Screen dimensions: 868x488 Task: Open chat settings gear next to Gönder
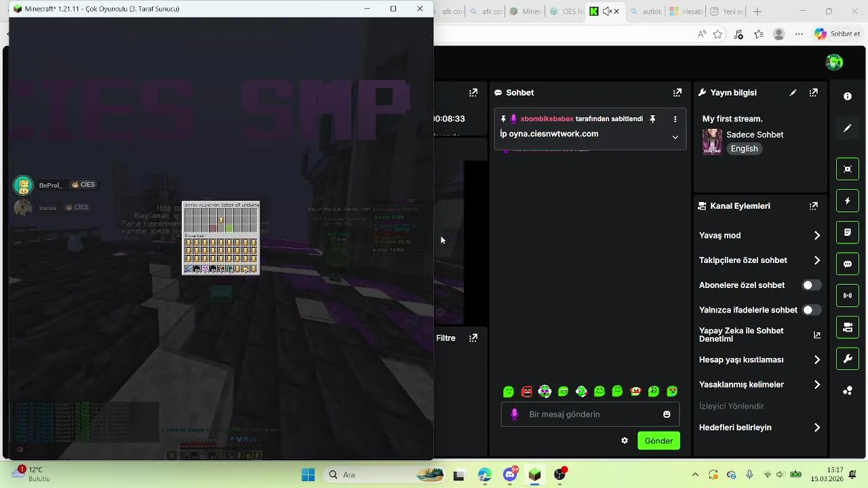625,441
